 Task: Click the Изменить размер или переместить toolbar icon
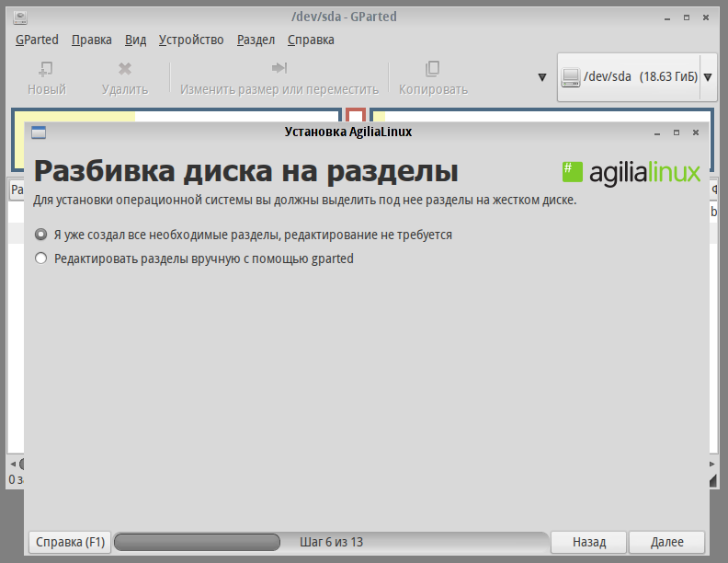pyautogui.click(x=279, y=68)
